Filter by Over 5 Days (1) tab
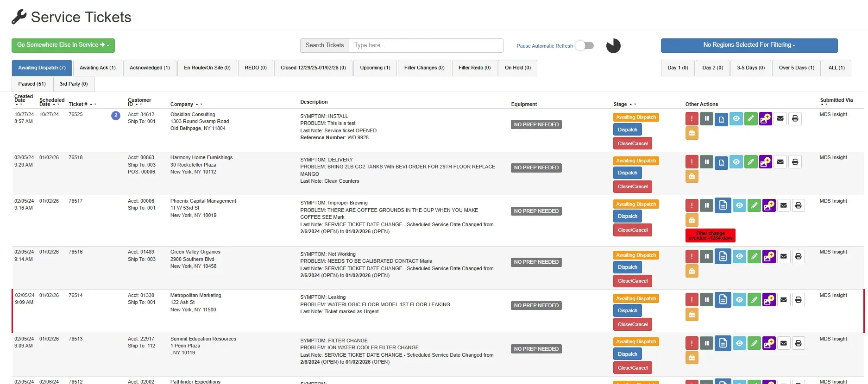Image resolution: width=868 pixels, height=384 pixels. click(797, 68)
